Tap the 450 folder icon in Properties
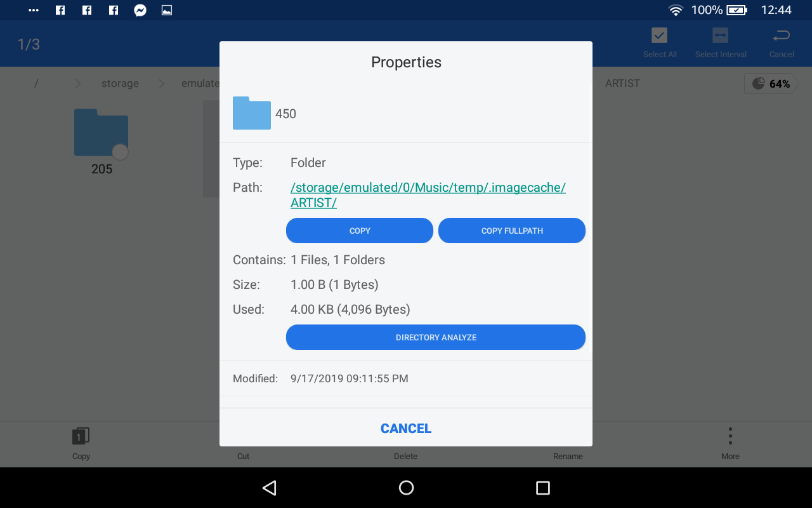Viewport: 812px width, 508px height. pyautogui.click(x=252, y=114)
